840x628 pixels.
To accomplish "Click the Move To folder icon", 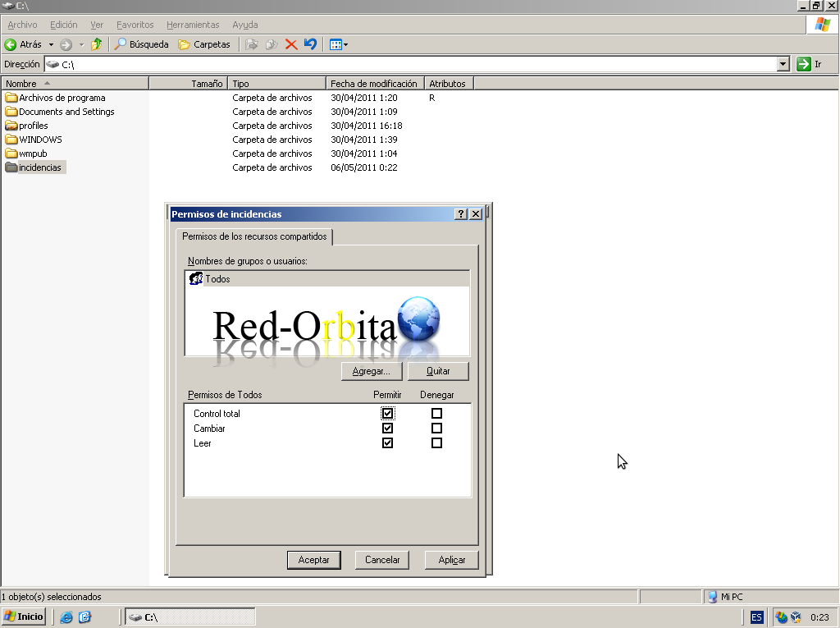I will pyautogui.click(x=251, y=44).
